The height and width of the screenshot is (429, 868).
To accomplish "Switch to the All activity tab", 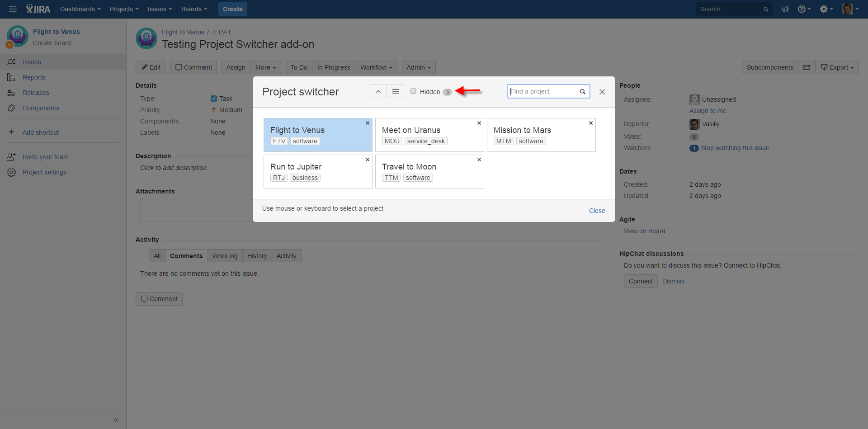I will click(x=157, y=256).
